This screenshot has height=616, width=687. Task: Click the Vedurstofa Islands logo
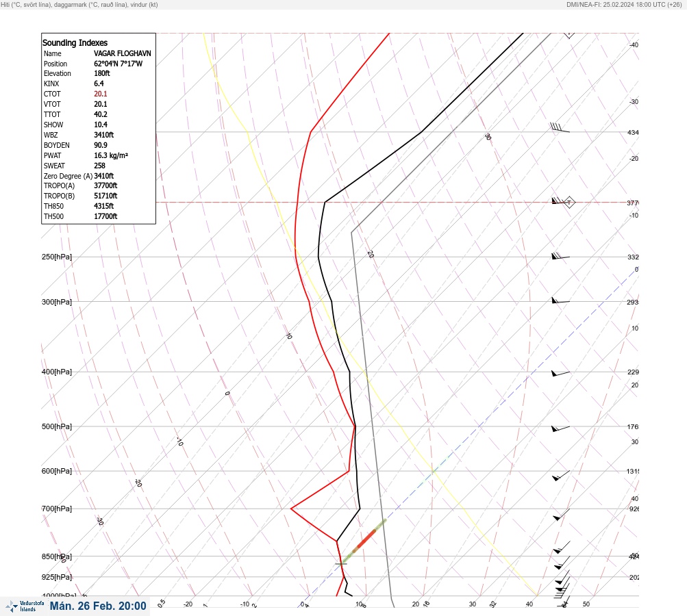coord(25,606)
